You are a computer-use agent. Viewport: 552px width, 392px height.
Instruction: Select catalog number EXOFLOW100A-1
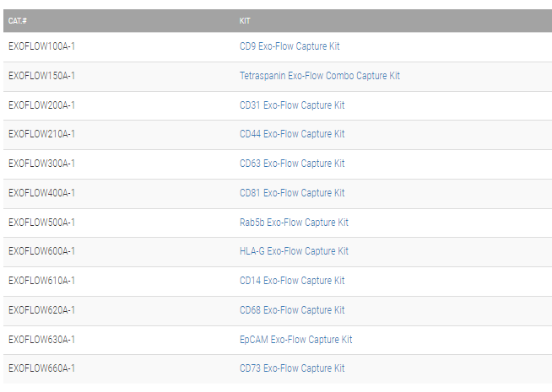(x=41, y=46)
